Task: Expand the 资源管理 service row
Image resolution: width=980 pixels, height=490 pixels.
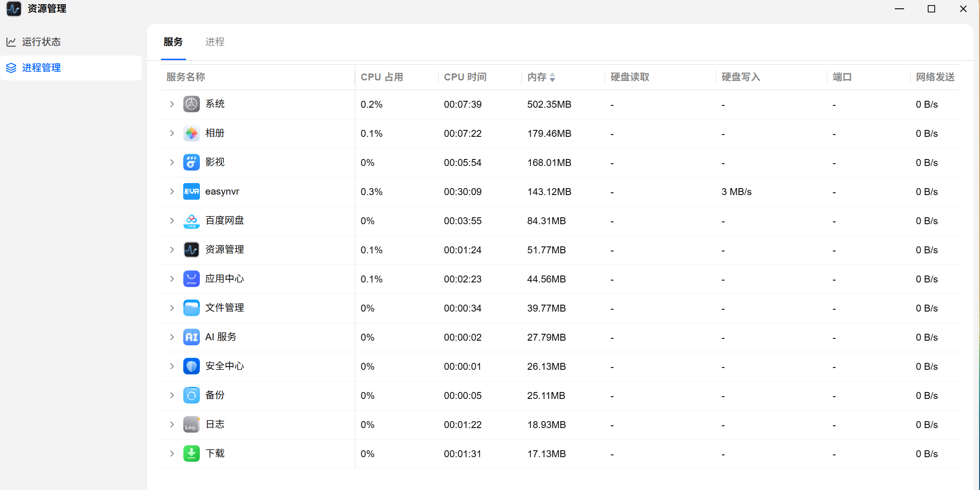Action: [x=172, y=250]
